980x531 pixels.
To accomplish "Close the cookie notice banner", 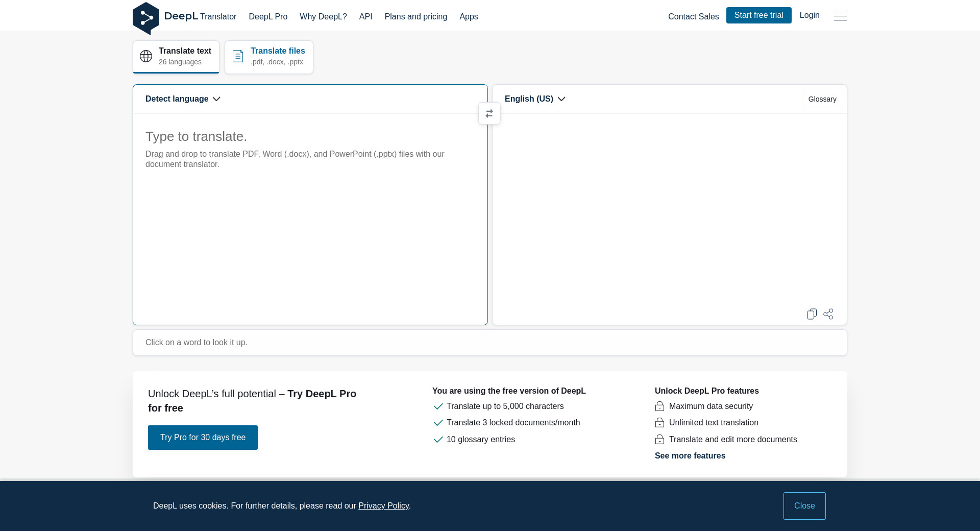I will [x=804, y=506].
